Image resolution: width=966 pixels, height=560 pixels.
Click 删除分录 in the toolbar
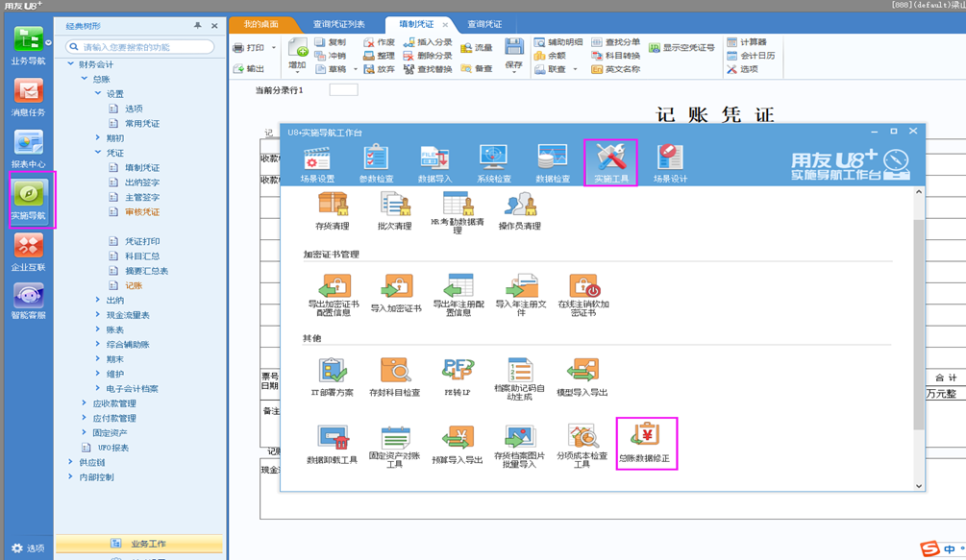point(428,56)
